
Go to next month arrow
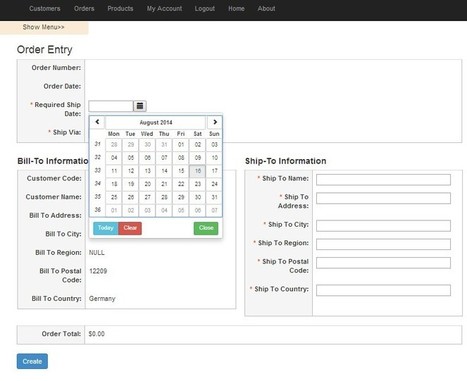pyautogui.click(x=215, y=122)
